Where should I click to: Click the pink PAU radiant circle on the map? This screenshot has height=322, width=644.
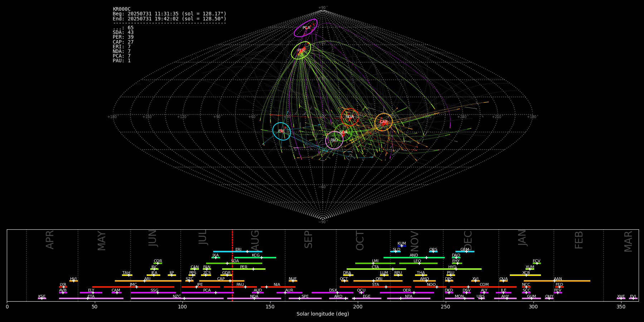pyautogui.click(x=334, y=140)
